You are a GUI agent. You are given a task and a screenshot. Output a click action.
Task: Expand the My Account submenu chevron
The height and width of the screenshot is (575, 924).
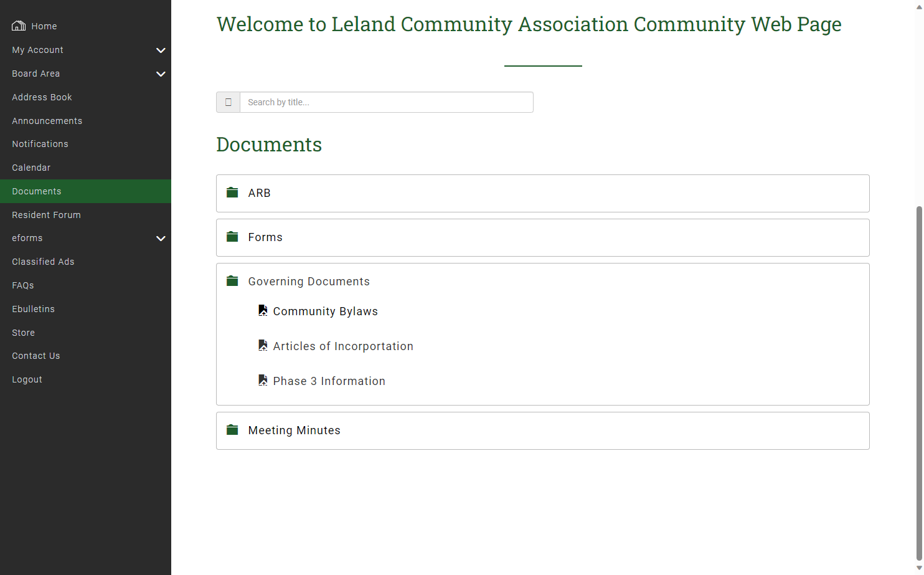click(x=161, y=50)
